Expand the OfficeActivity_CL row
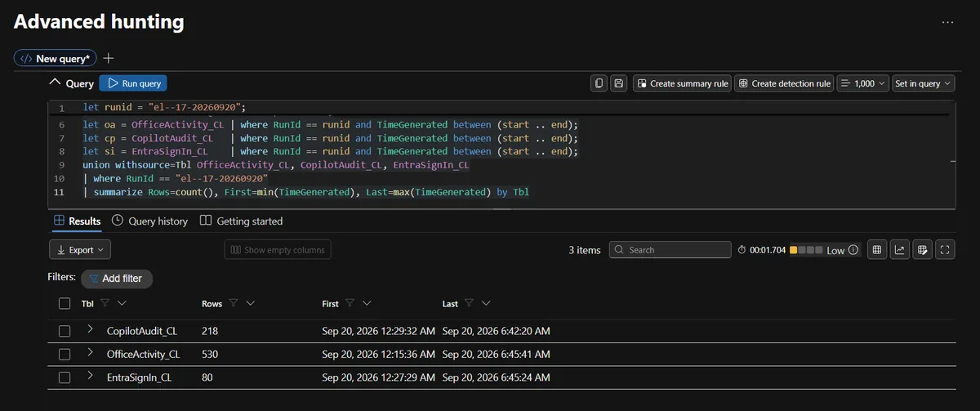Image resolution: width=980 pixels, height=411 pixels. tap(90, 353)
